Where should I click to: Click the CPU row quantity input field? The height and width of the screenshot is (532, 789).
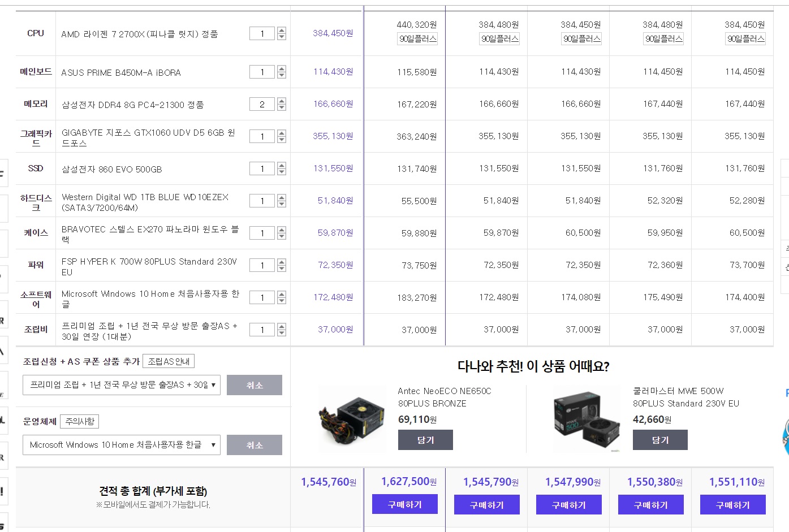tap(262, 33)
